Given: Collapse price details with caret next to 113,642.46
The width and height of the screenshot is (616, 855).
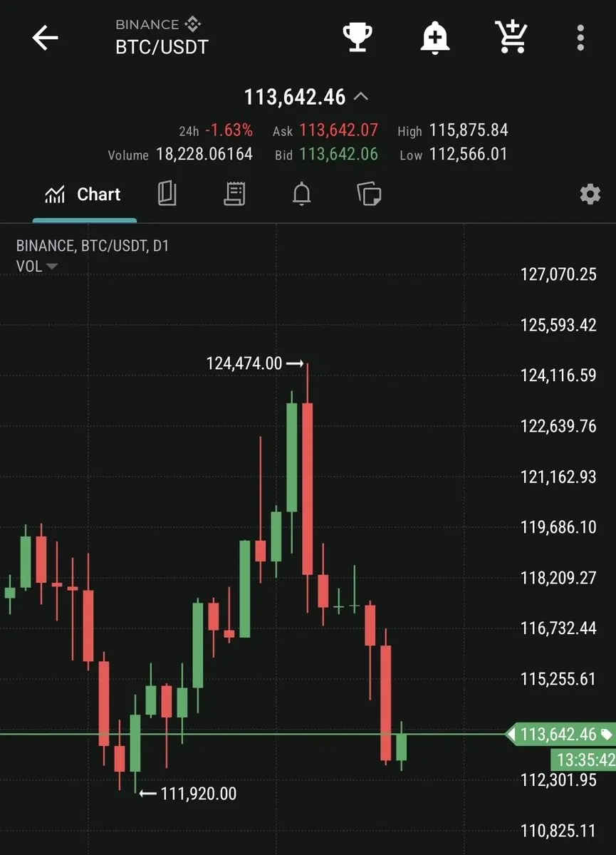Looking at the screenshot, I should [x=362, y=96].
